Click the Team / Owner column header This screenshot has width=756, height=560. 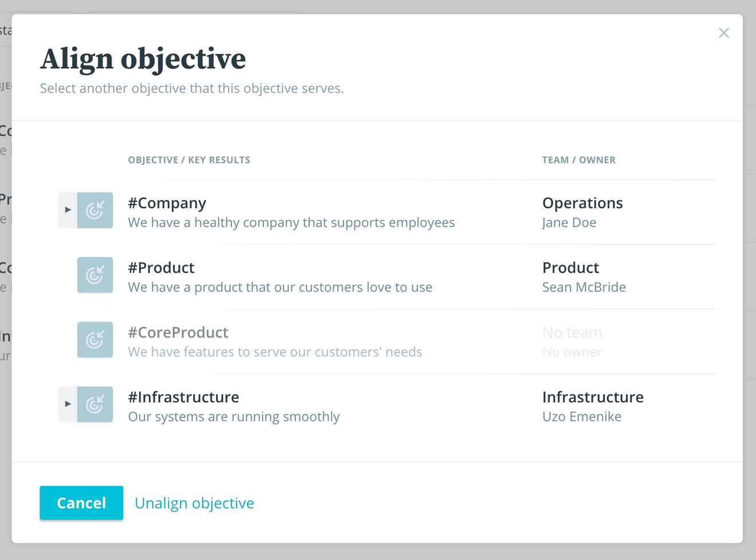point(578,160)
